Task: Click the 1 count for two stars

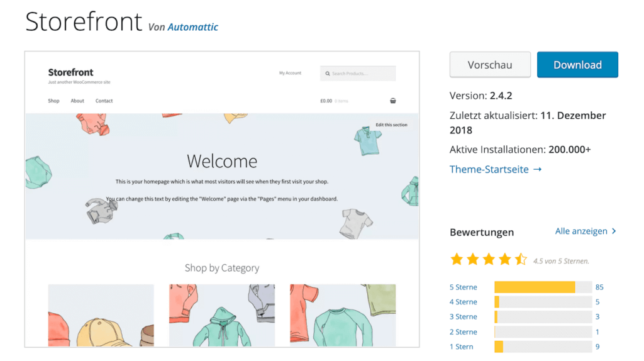Action: (597, 332)
